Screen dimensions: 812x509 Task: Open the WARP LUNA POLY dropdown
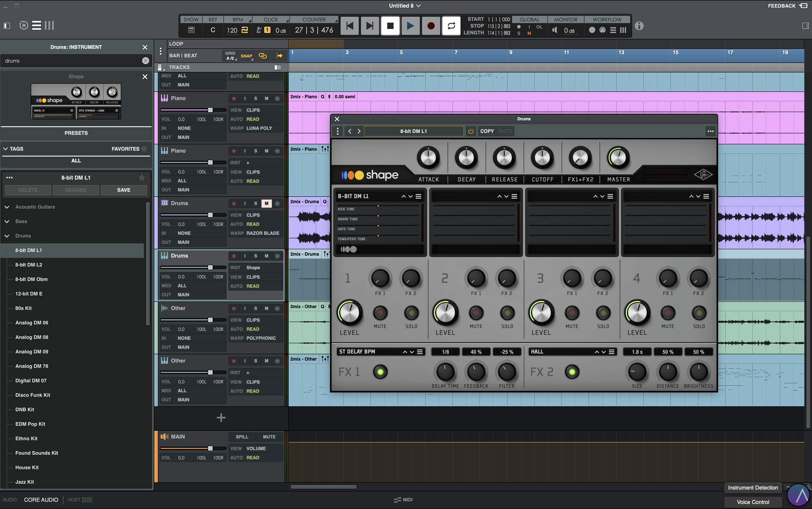[259, 128]
